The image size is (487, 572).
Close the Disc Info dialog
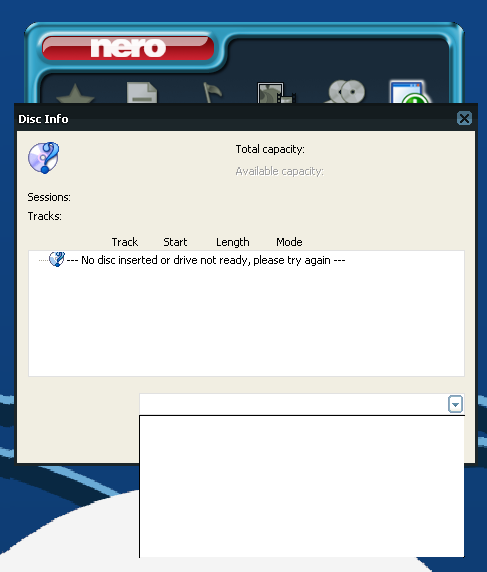tap(464, 118)
